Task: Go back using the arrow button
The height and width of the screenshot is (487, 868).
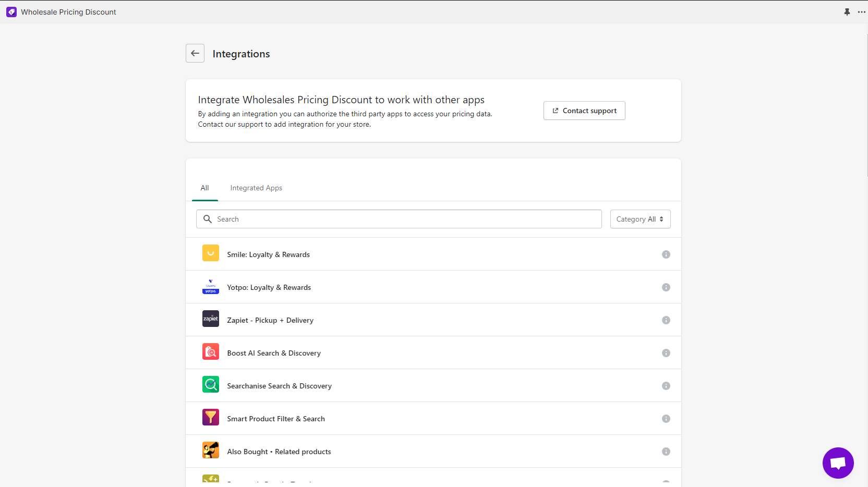Action: (195, 53)
